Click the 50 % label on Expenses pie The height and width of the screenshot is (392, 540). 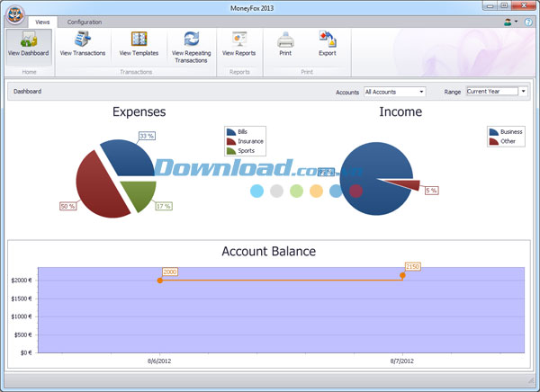coord(67,206)
